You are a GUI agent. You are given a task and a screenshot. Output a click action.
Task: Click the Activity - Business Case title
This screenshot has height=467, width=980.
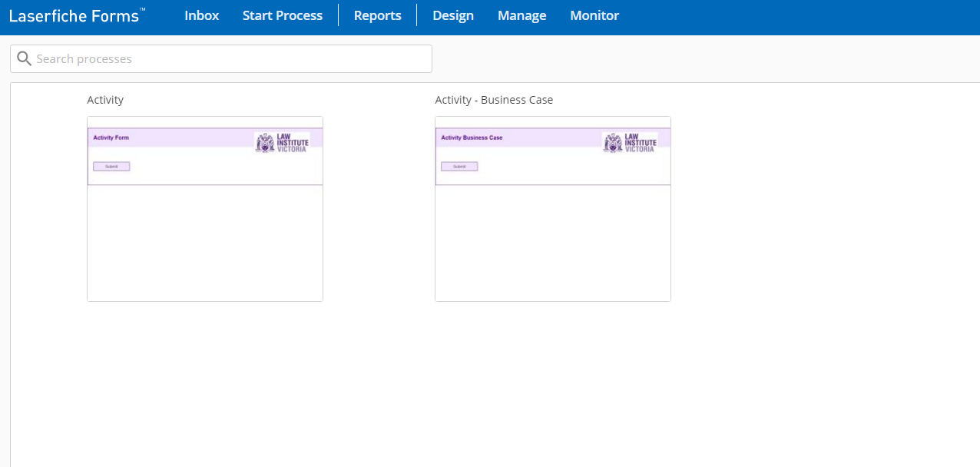tap(493, 100)
